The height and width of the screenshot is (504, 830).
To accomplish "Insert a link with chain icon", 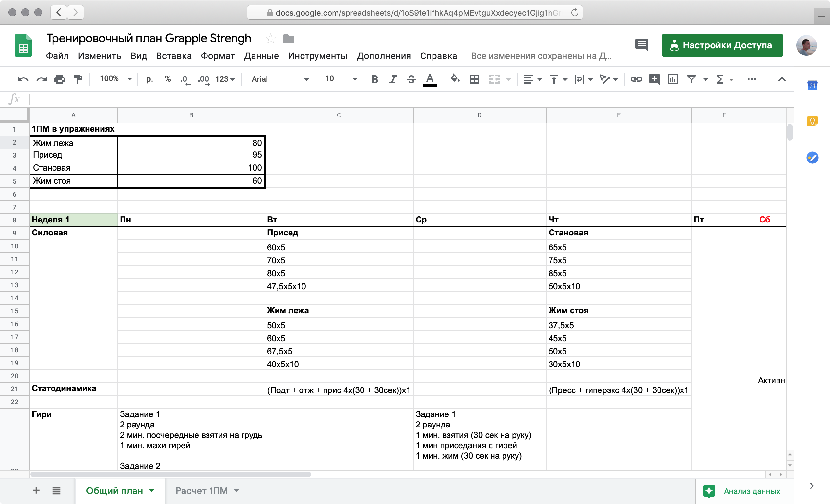I will [636, 79].
